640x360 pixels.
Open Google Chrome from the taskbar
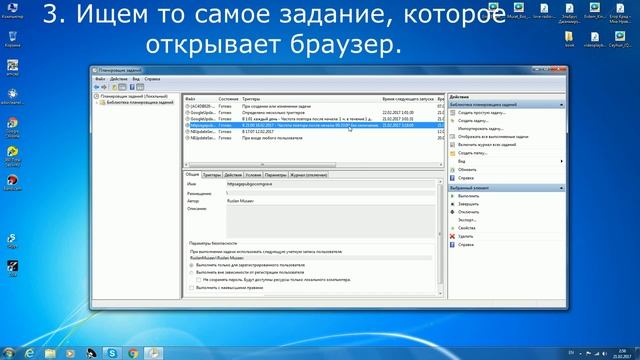[x=133, y=353]
